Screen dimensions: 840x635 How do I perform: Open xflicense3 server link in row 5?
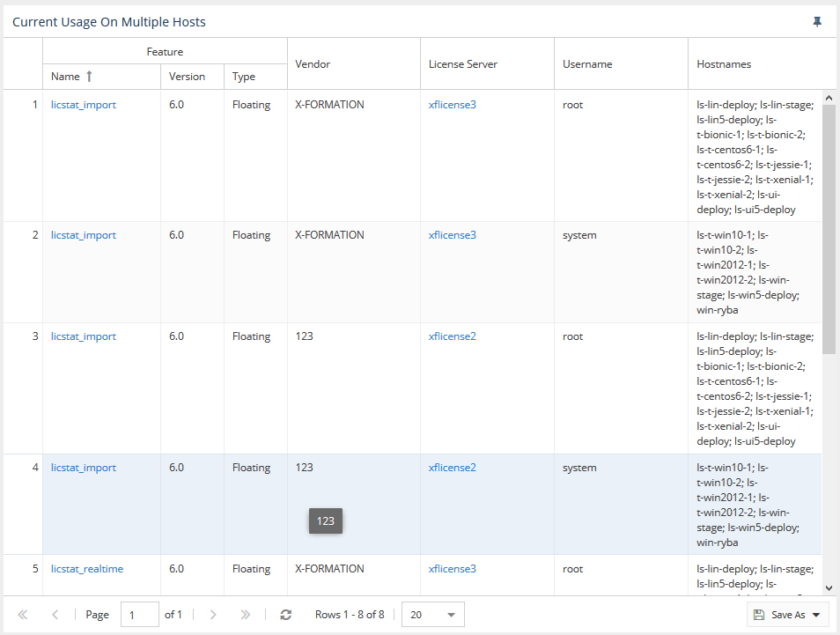point(453,569)
